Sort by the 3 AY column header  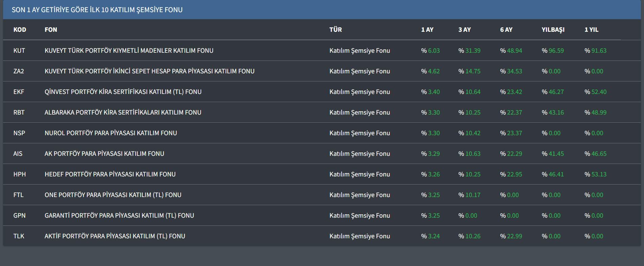click(464, 30)
